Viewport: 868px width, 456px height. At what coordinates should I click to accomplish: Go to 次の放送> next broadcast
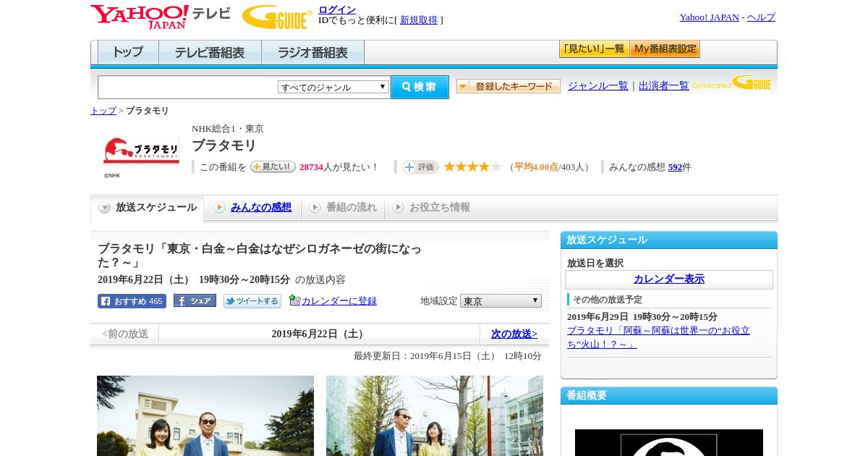(x=514, y=334)
